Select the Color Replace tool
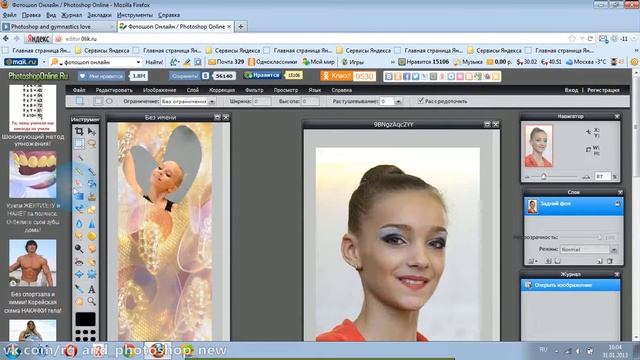The image size is (640, 360). [x=79, y=209]
